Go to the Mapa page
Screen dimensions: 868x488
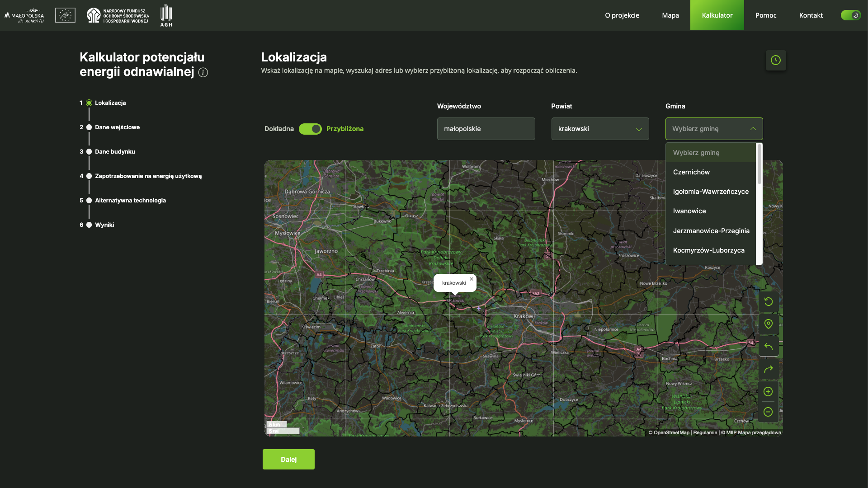(x=670, y=15)
